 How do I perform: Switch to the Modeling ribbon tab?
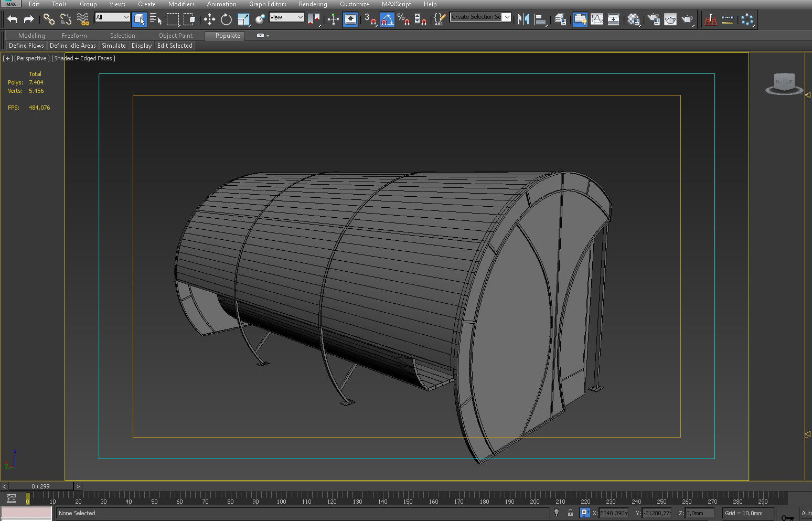31,36
